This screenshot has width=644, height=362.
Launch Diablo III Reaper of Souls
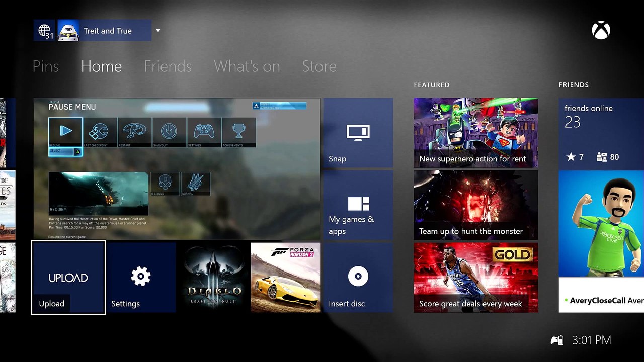[213, 278]
